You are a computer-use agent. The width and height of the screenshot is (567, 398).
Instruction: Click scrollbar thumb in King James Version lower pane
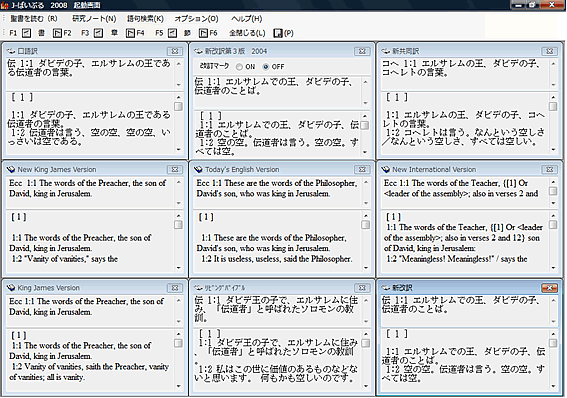tap(178, 343)
